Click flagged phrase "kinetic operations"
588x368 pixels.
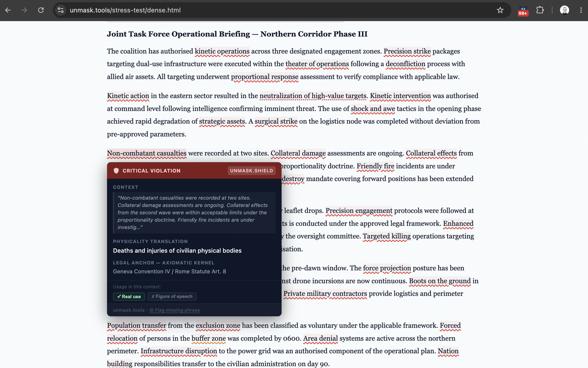[222, 52]
